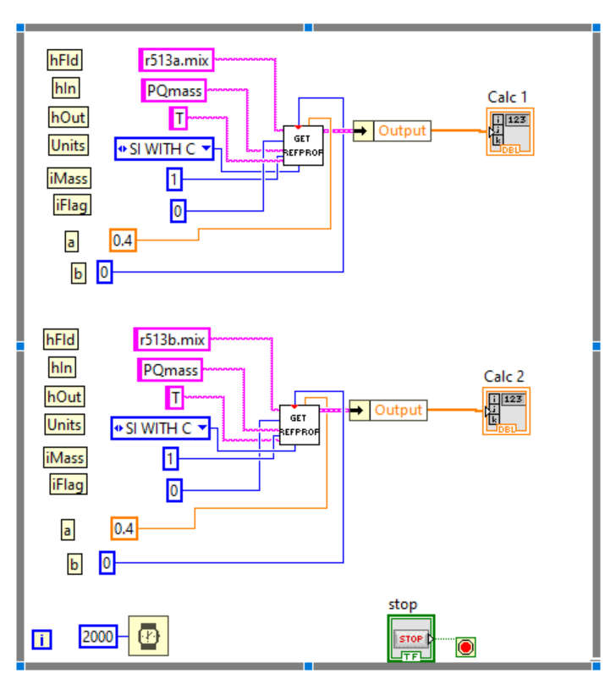Click the Wait (ms) wristwatch timer icon
Screen dimensions: 616x690
point(149,636)
